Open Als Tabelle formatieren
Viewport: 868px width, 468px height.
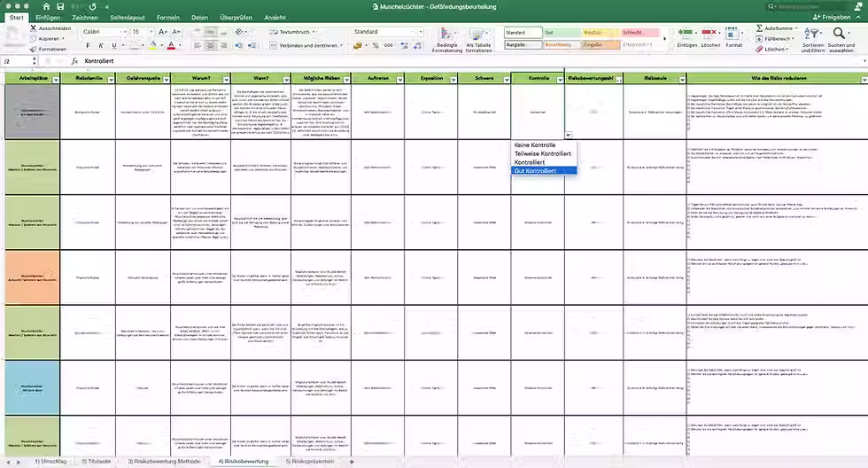tap(478, 40)
